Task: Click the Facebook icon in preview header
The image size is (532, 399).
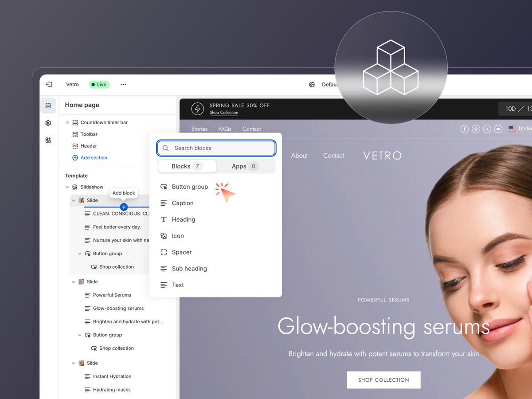Action: (x=465, y=129)
